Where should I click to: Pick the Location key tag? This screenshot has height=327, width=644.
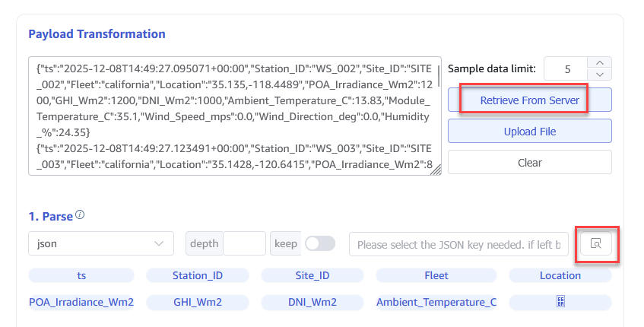(x=560, y=275)
